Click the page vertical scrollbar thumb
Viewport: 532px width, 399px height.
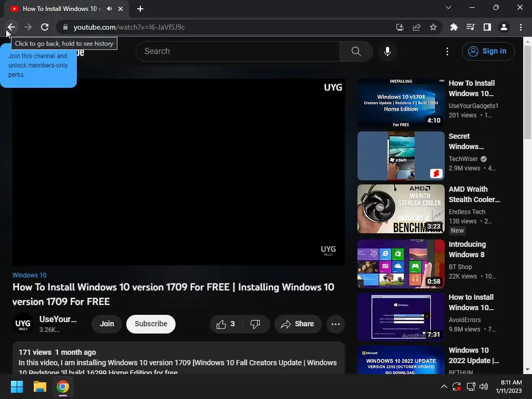[x=527, y=92]
